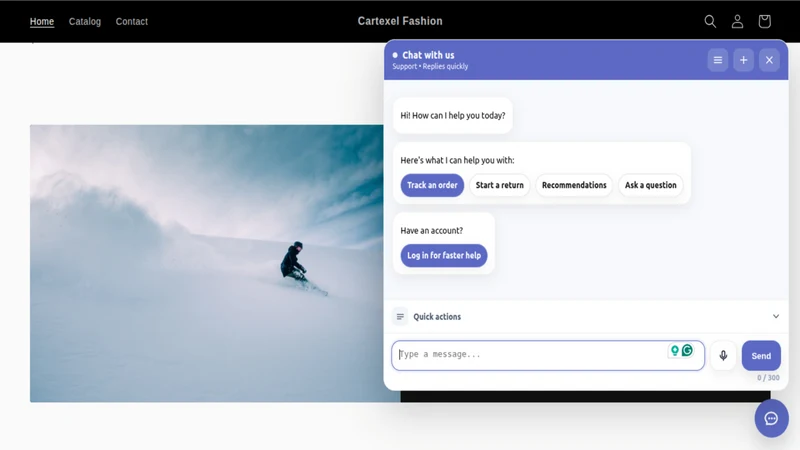
Task: Click the microphone voice input button
Action: (723, 356)
